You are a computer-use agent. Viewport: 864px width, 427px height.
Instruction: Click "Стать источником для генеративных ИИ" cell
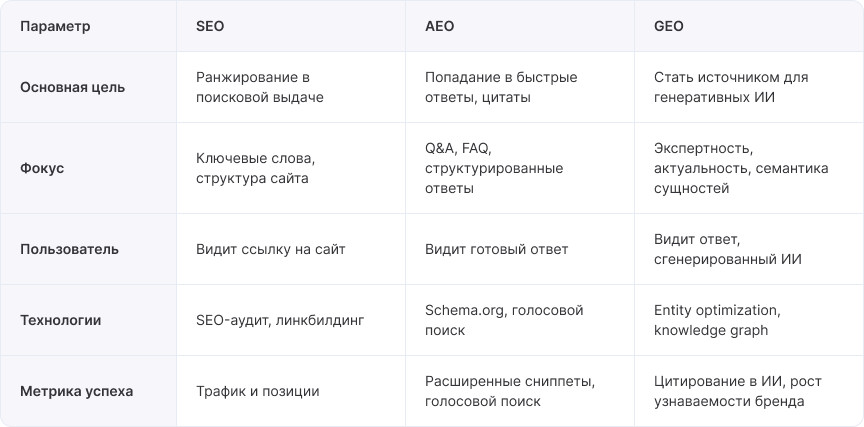[x=731, y=87]
